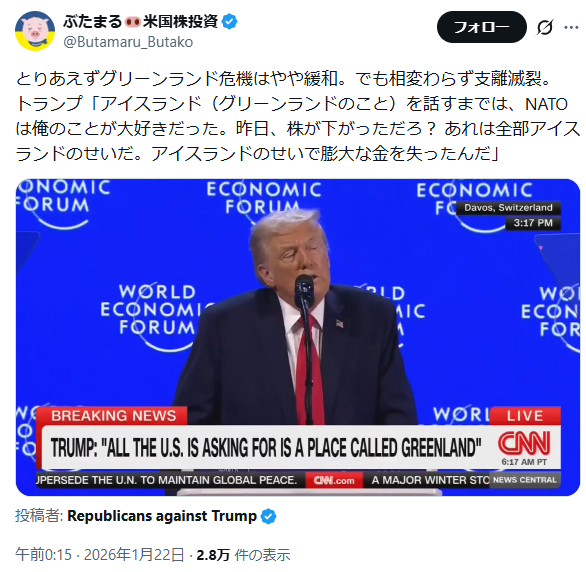This screenshot has height=572, width=586.
Task: Play the embedded CNN Davos video
Action: click(298, 337)
